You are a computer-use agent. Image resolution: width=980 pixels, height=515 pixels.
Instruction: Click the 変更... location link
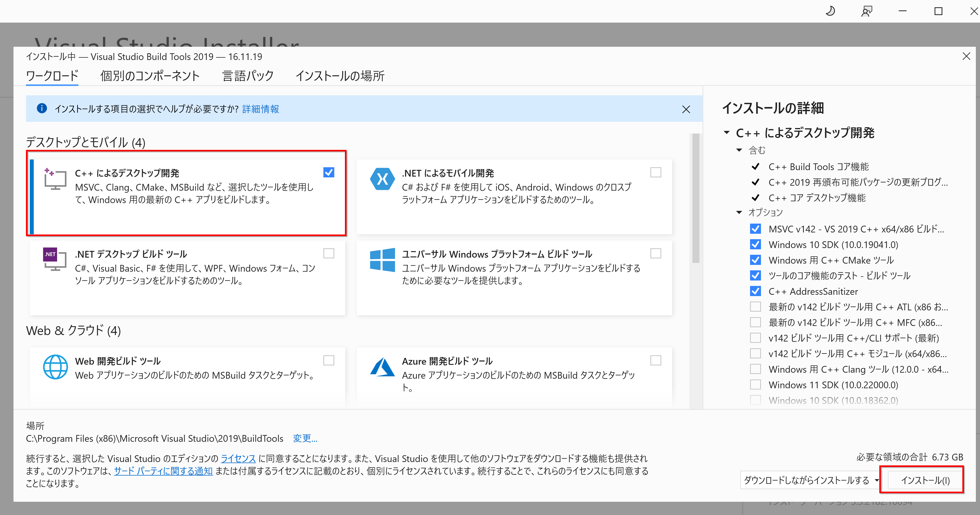pos(305,438)
